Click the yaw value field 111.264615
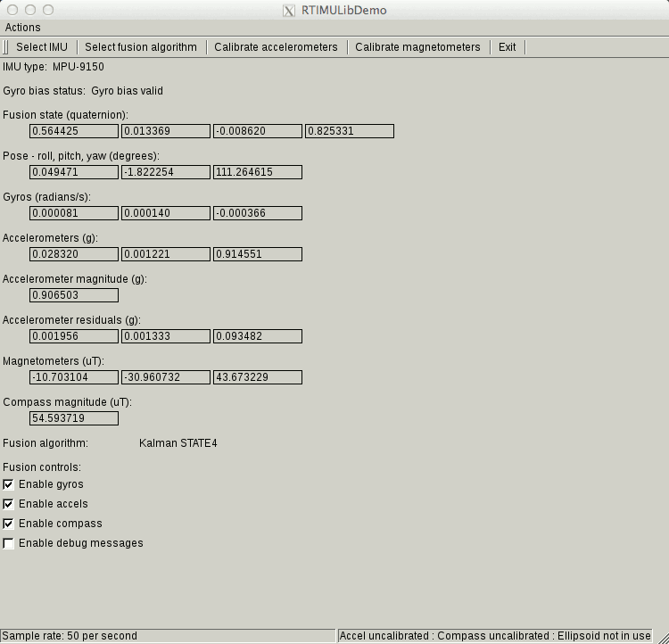The image size is (669, 644). coord(257,172)
